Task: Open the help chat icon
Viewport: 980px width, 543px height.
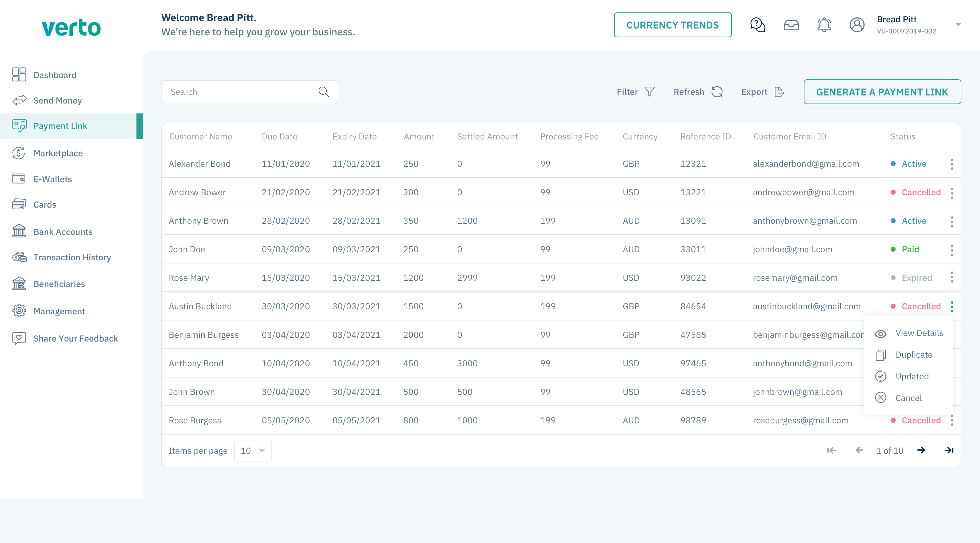Action: [757, 25]
